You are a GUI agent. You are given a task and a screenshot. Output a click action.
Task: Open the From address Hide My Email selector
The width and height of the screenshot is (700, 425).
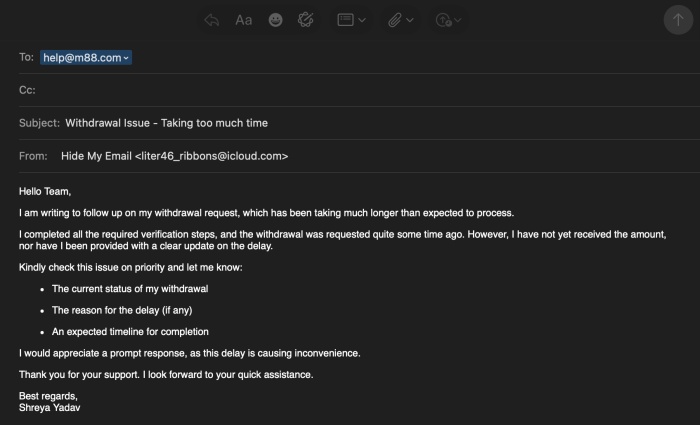[175, 156]
